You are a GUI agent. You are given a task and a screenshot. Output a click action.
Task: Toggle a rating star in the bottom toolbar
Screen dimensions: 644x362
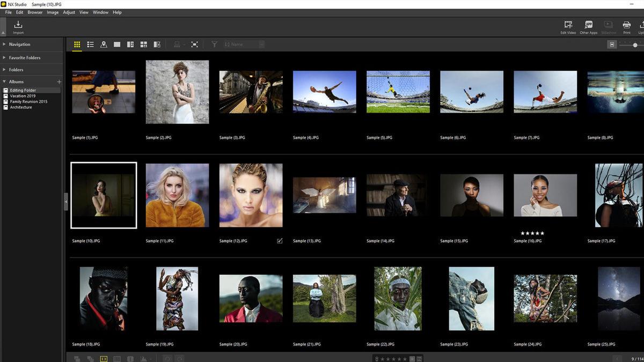(392, 358)
